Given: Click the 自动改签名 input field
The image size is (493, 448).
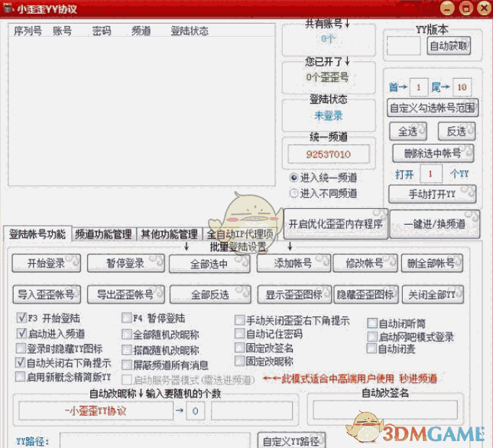Looking at the screenshot, I should [x=385, y=410].
